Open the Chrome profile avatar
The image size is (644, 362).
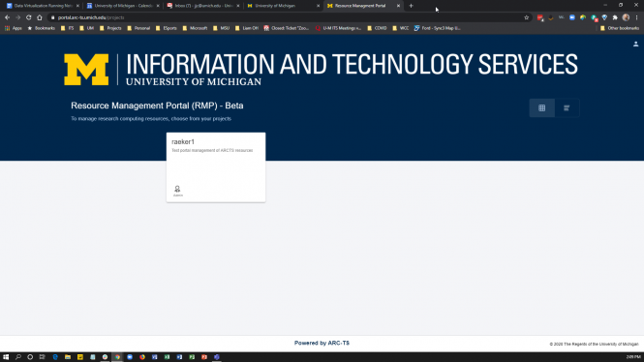tap(626, 17)
